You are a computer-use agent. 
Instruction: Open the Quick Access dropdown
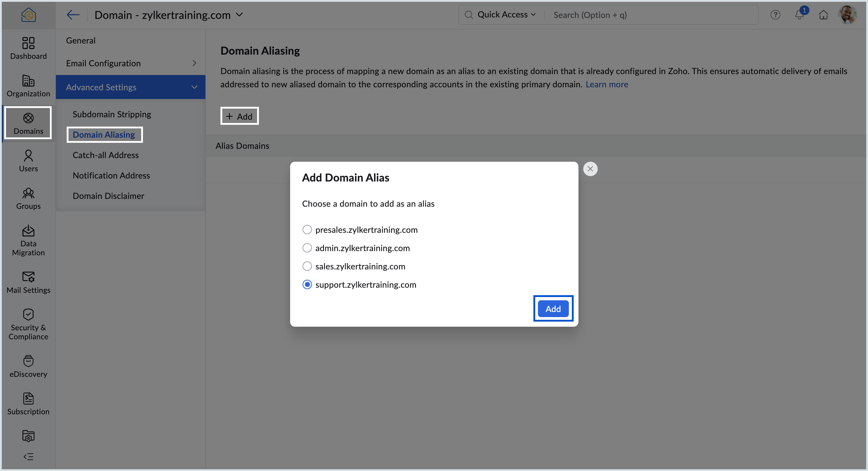tap(506, 15)
